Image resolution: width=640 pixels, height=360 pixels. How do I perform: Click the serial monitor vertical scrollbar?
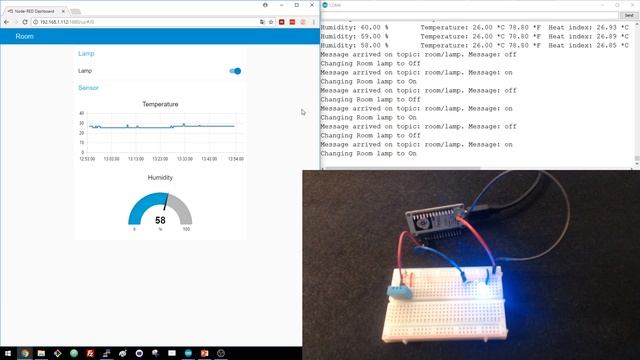[x=637, y=94]
